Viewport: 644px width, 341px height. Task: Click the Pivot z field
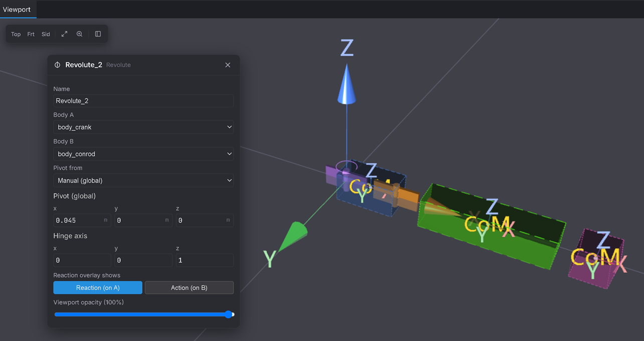[x=204, y=220]
